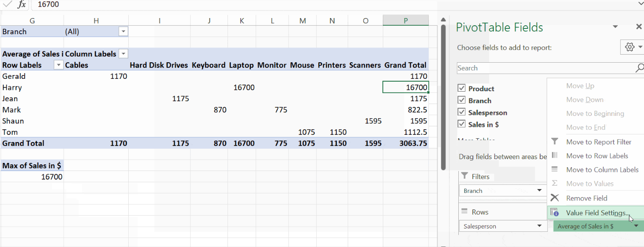Click the search magnifier icon in the fields pane
The height and width of the screenshot is (247, 644).
point(639,68)
